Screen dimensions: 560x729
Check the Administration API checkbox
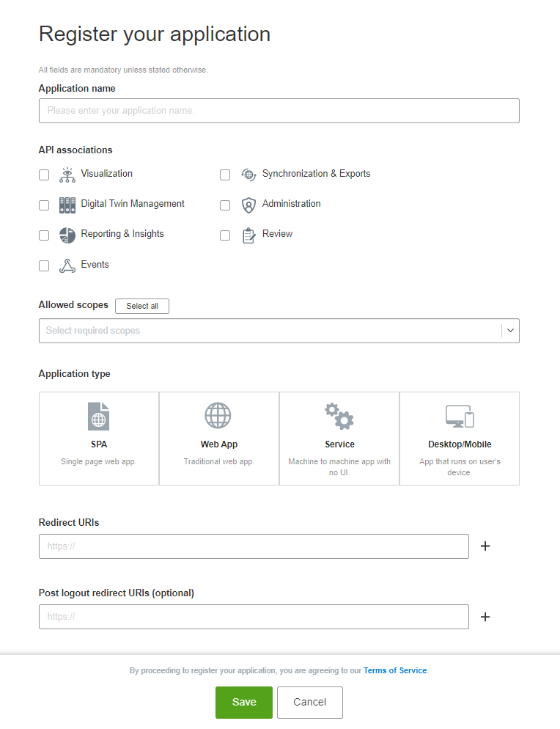coord(225,205)
